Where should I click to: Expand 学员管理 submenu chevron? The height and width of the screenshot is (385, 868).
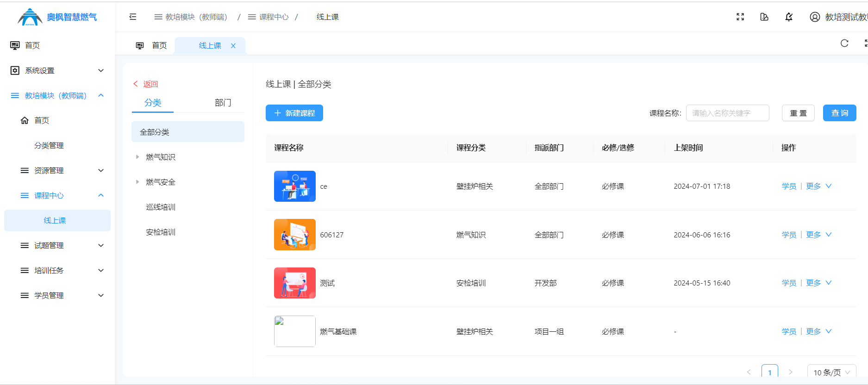101,295
